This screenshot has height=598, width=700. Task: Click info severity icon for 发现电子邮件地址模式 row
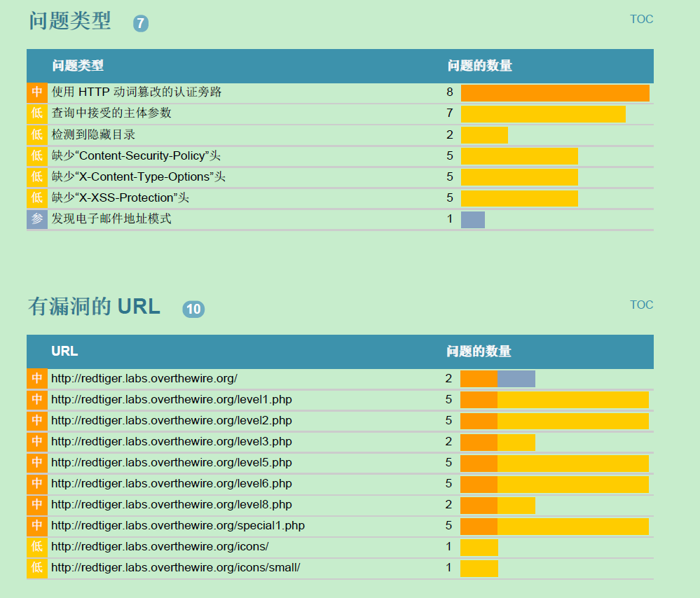(x=37, y=219)
